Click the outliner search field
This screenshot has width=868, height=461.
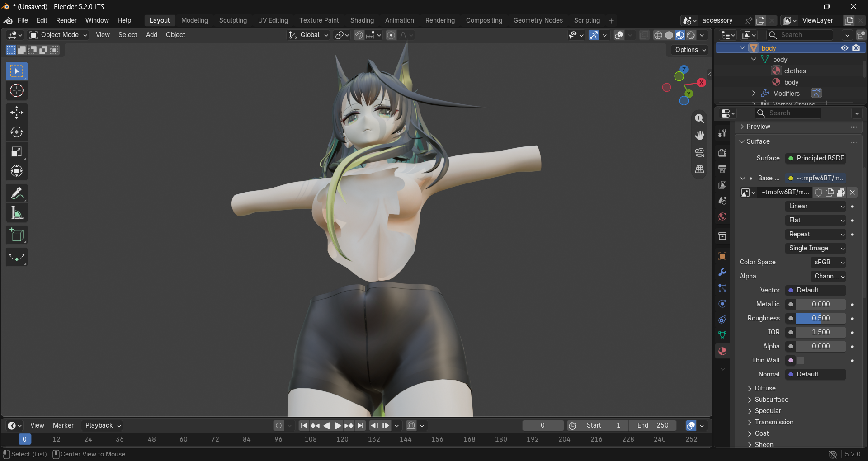click(x=800, y=35)
